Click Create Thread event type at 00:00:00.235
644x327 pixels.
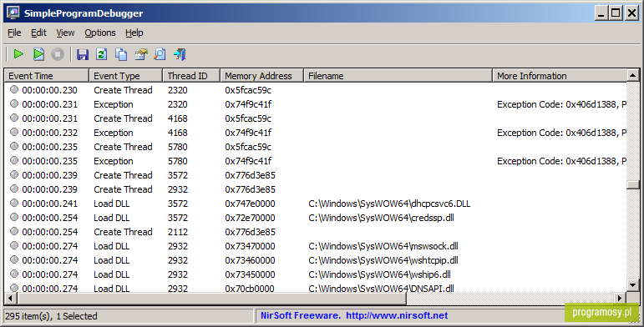click(123, 147)
